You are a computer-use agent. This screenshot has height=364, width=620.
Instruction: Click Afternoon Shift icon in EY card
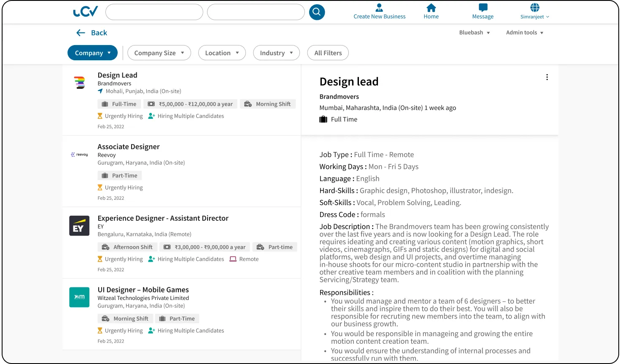pos(105,247)
